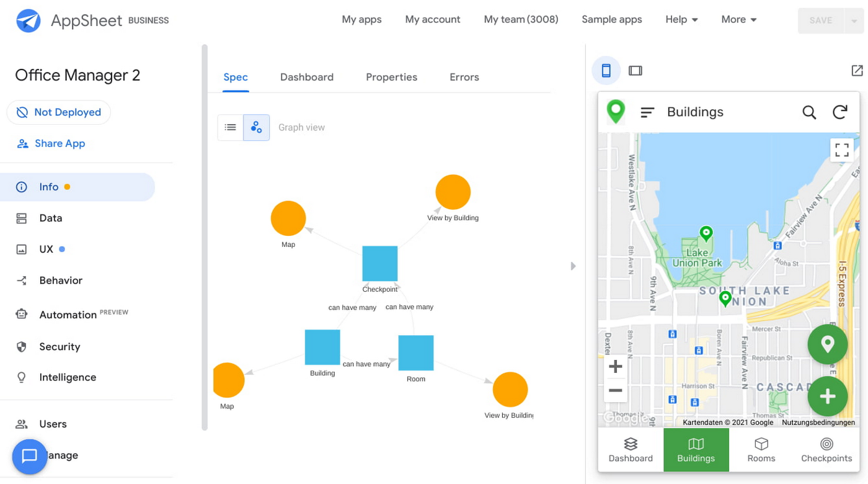
Task: Click the sidebar vertical scrollbar
Action: [205, 238]
